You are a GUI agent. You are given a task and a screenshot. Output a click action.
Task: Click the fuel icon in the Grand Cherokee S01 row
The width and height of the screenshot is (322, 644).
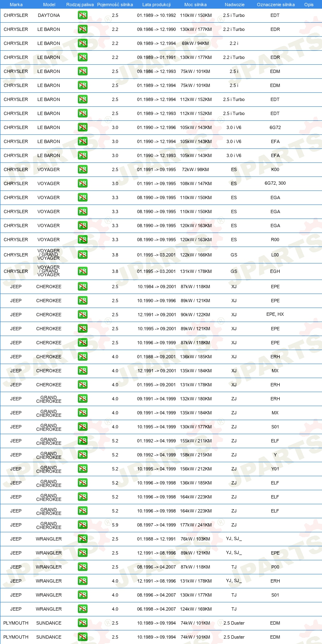(82, 427)
